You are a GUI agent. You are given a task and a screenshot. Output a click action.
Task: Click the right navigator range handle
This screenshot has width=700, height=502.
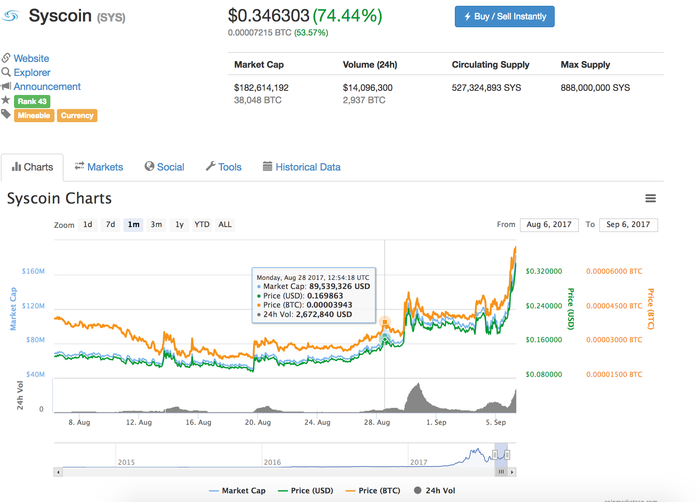(x=508, y=455)
